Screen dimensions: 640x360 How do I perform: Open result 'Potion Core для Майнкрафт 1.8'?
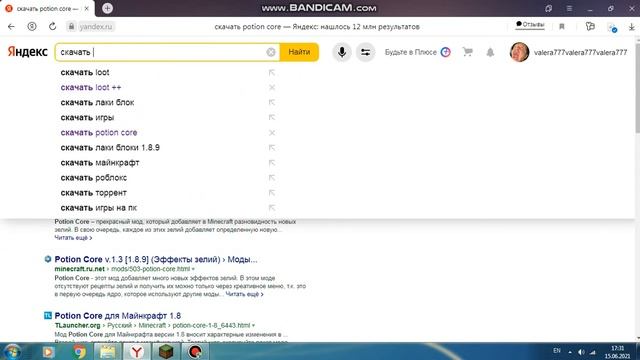pyautogui.click(x=118, y=316)
